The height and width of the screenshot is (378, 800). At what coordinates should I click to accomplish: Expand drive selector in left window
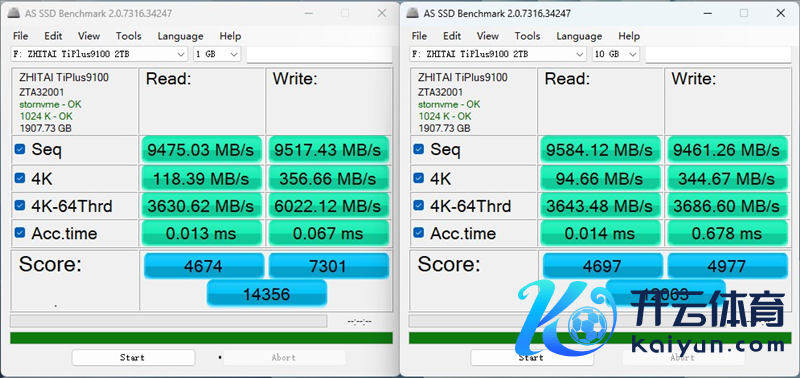99,54
